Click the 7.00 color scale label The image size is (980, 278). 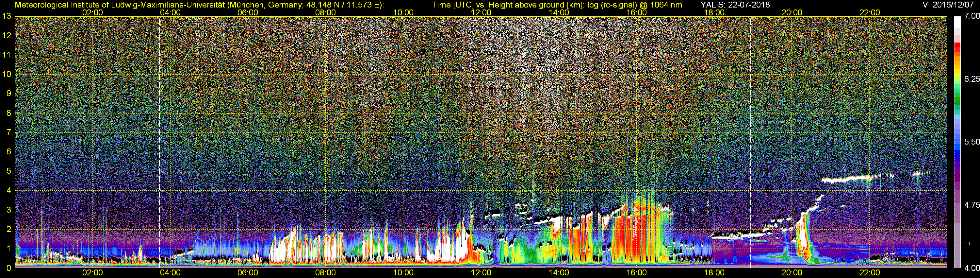pyautogui.click(x=972, y=16)
